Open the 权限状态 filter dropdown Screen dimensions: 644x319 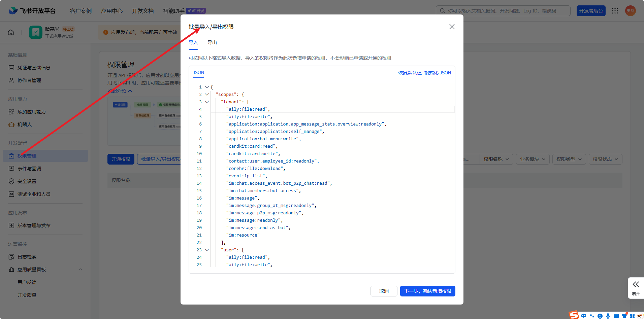tap(606, 159)
